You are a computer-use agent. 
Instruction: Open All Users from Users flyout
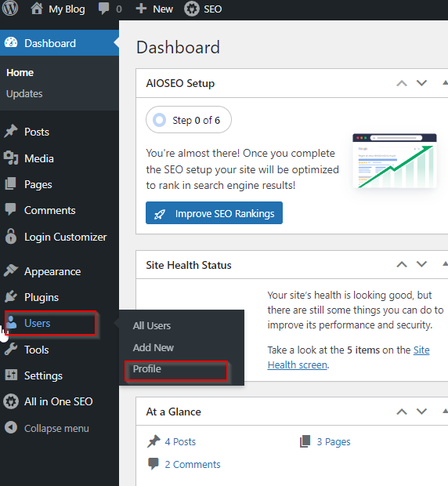click(152, 325)
